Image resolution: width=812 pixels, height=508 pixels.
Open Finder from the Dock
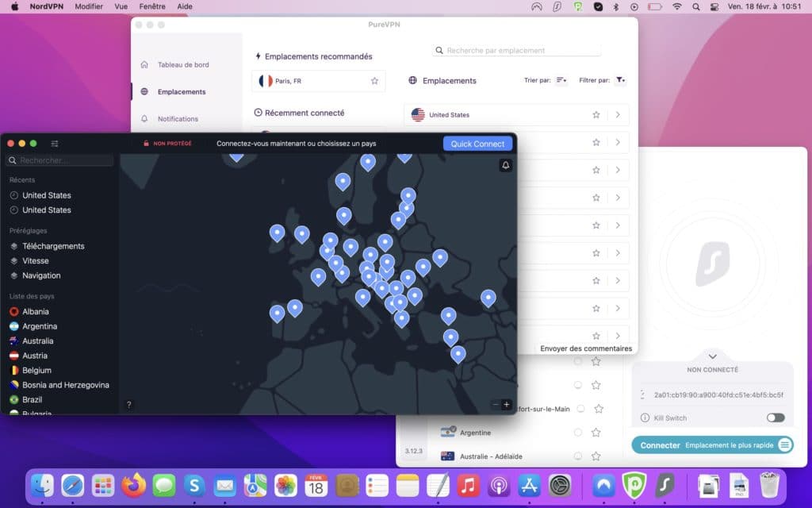click(42, 486)
